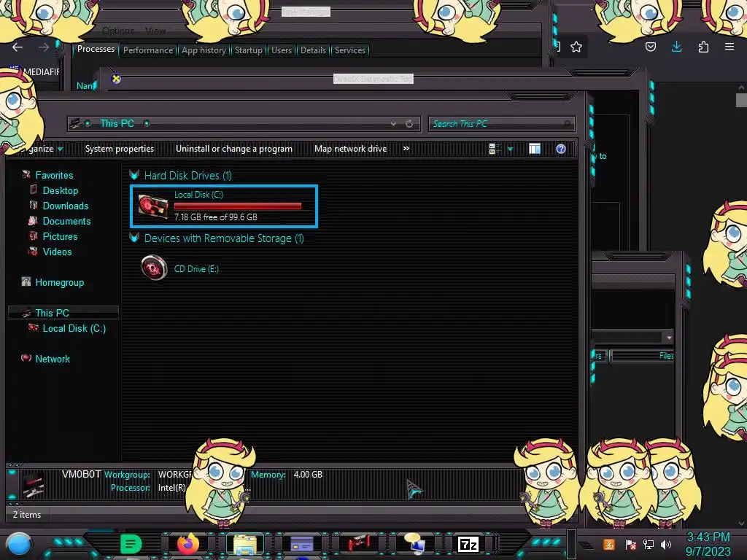Open Services tab in Task Manager
This screenshot has height=560, width=747.
[x=349, y=50]
